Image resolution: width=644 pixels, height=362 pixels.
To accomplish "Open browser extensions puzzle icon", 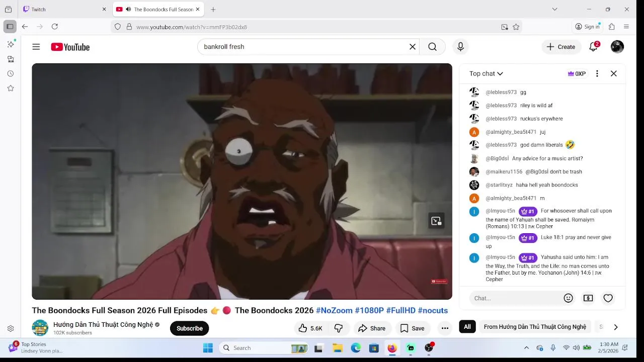I will click(612, 27).
